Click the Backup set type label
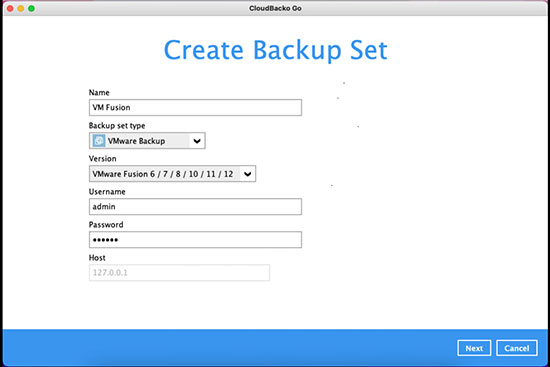550x367 pixels. pyautogui.click(x=117, y=126)
